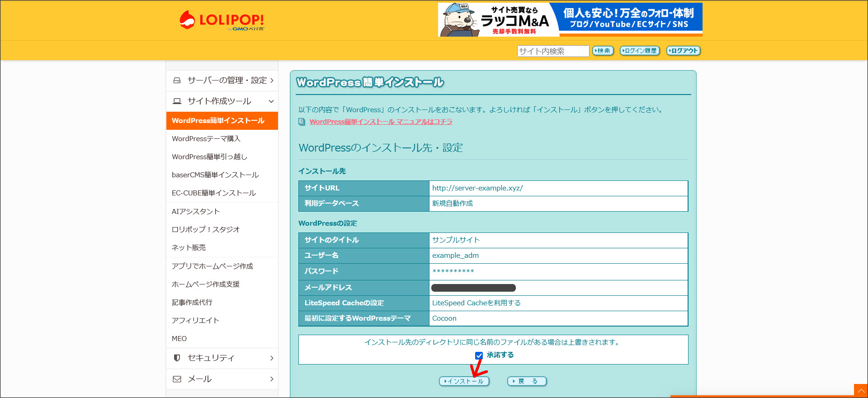Open baserCMS簡単インストール
This screenshot has height=398, width=868.
[x=215, y=175]
